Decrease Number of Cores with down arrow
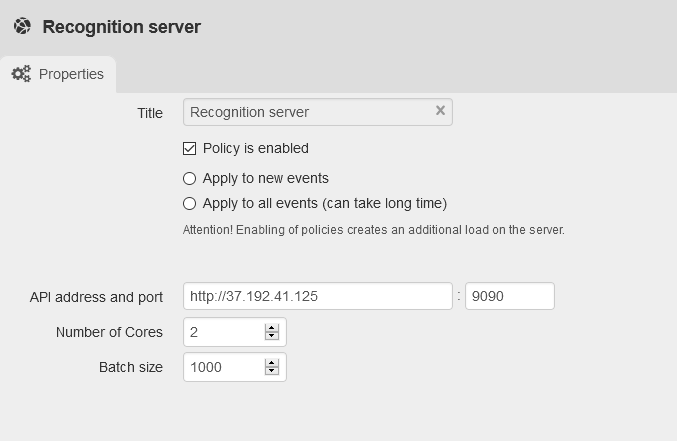This screenshot has height=441, width=677. (x=271, y=336)
